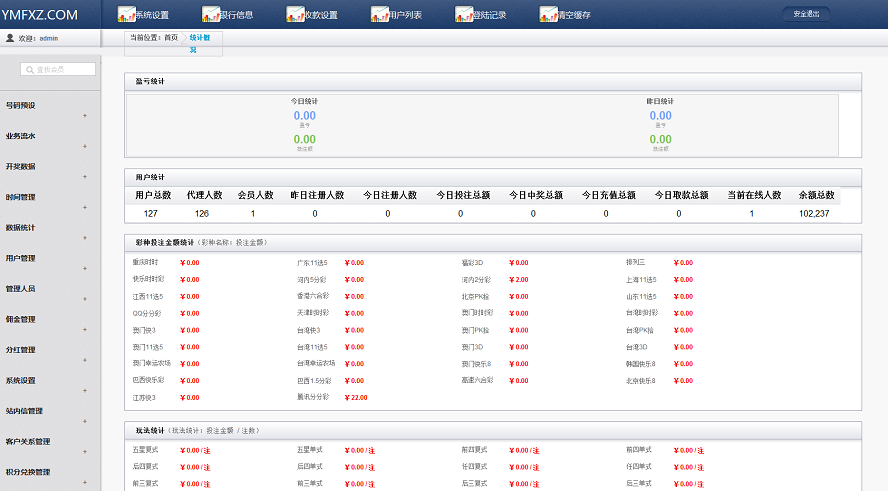Open the 用户列表 icon
Viewport: 888px width, 491px height.
(379, 15)
